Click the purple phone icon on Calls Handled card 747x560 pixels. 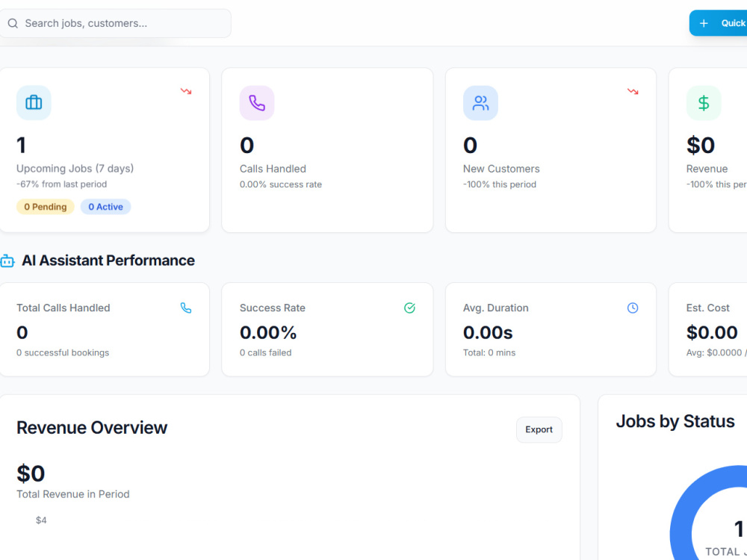coord(257,103)
